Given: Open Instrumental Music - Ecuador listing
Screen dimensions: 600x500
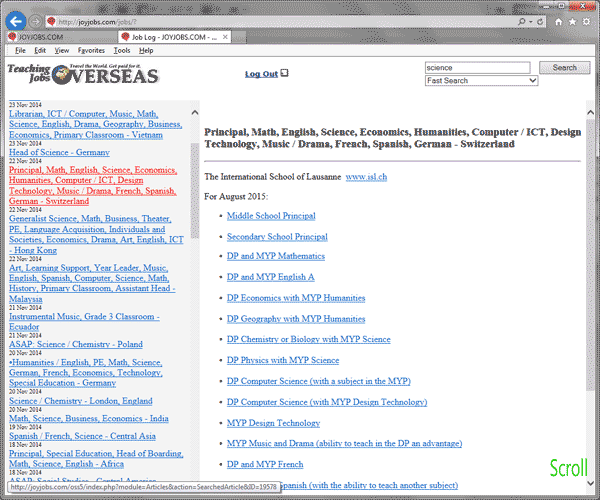Looking at the screenshot, I should pyautogui.click(x=84, y=321).
